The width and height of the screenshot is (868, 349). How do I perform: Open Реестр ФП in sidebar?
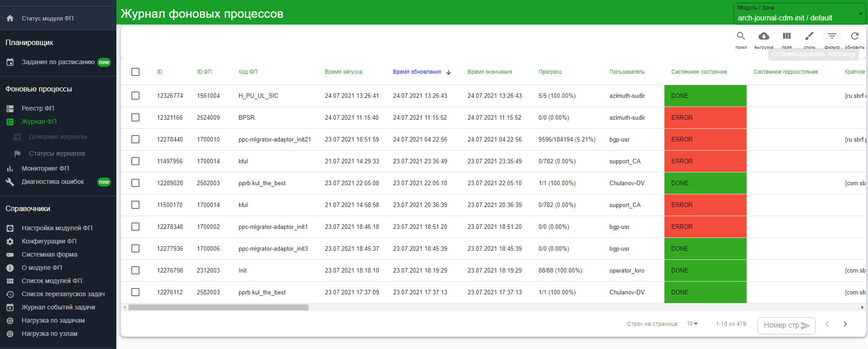pos(38,108)
